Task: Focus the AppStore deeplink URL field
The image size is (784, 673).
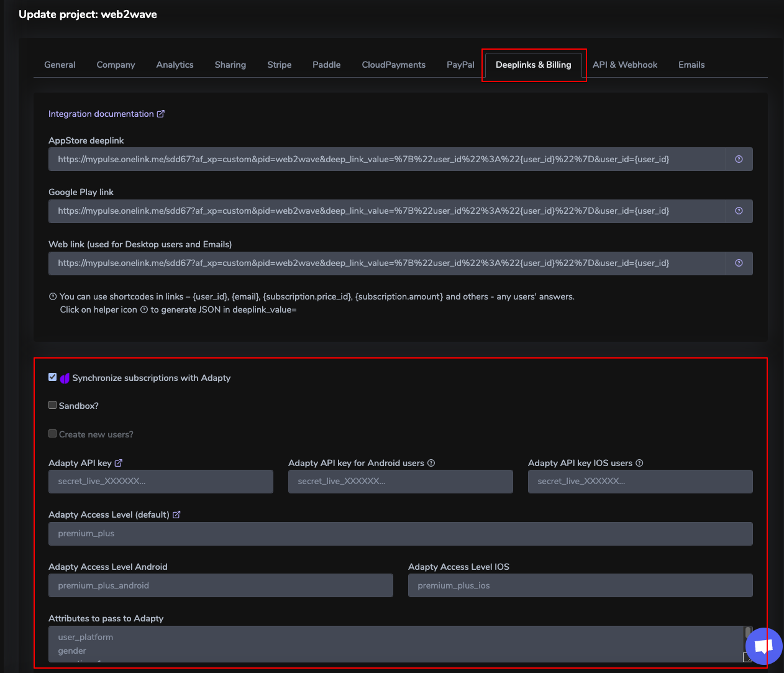Action: (386, 159)
